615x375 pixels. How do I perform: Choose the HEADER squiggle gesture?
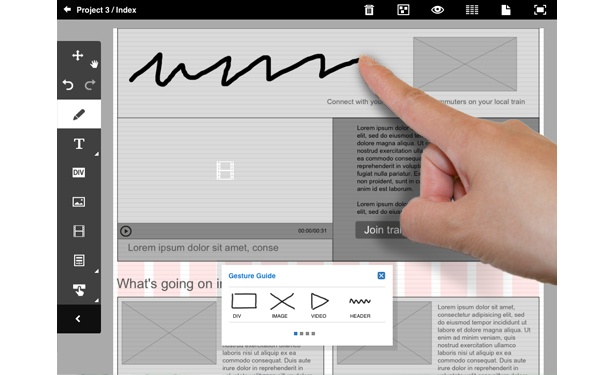click(360, 307)
